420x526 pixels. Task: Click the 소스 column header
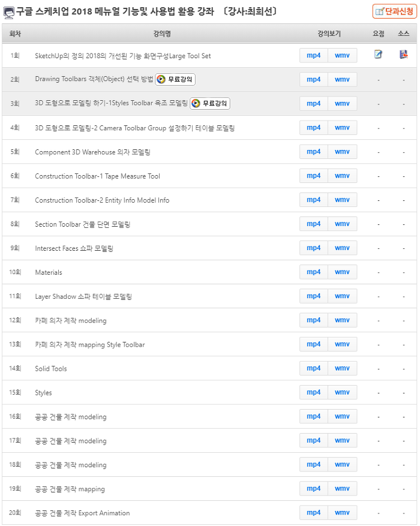(404, 34)
